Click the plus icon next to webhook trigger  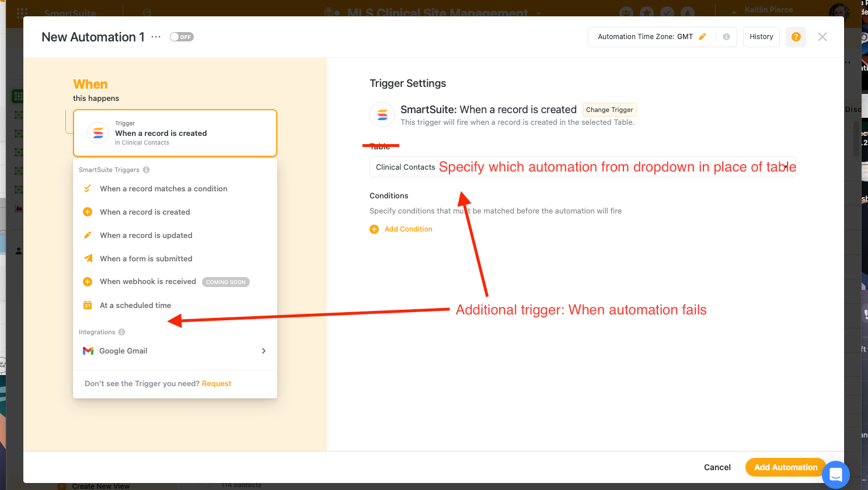point(88,282)
